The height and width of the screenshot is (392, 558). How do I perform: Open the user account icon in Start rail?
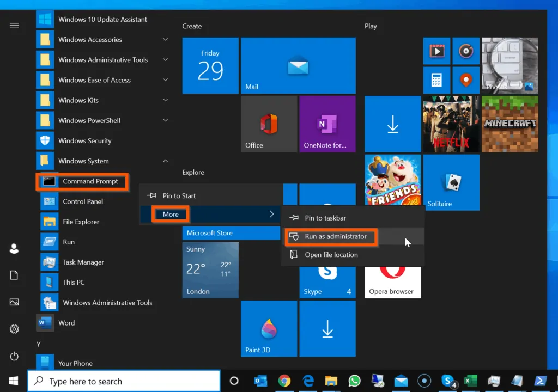click(x=14, y=248)
